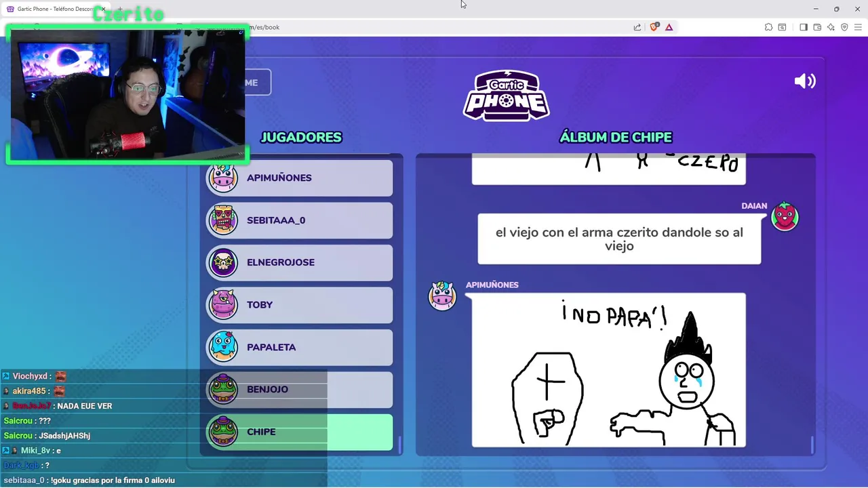Click CHIPE frog avatar
The width and height of the screenshot is (868, 488).
(x=223, y=432)
